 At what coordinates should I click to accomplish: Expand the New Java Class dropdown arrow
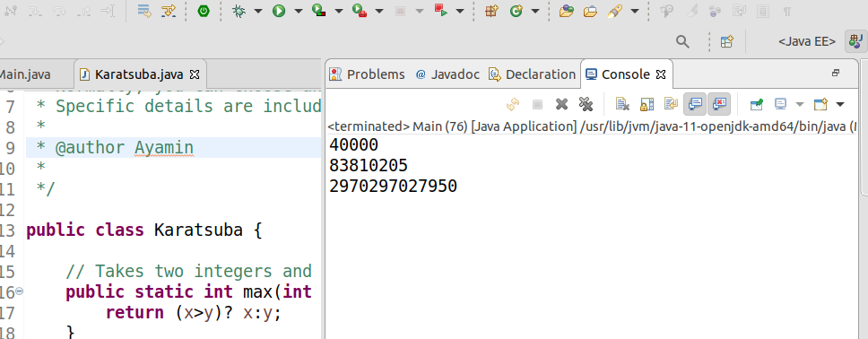(x=534, y=11)
